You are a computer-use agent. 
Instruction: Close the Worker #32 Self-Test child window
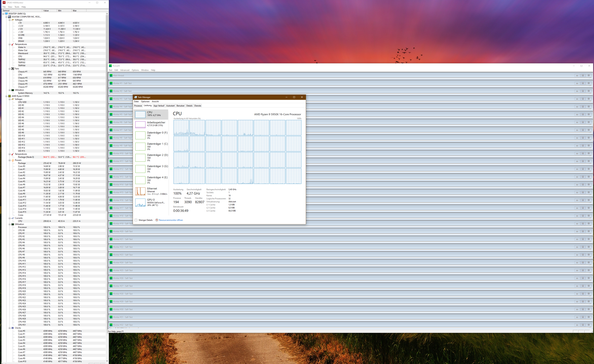point(588,325)
